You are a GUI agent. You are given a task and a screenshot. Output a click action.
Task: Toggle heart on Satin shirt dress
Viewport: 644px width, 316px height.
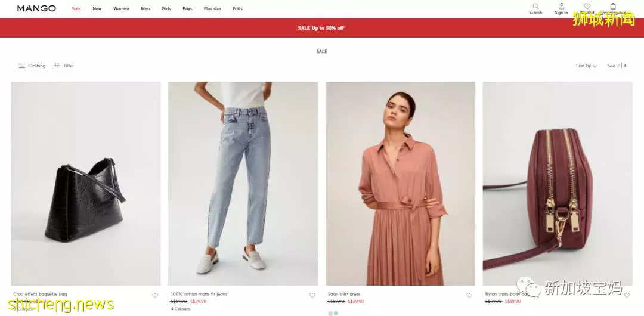point(469,295)
